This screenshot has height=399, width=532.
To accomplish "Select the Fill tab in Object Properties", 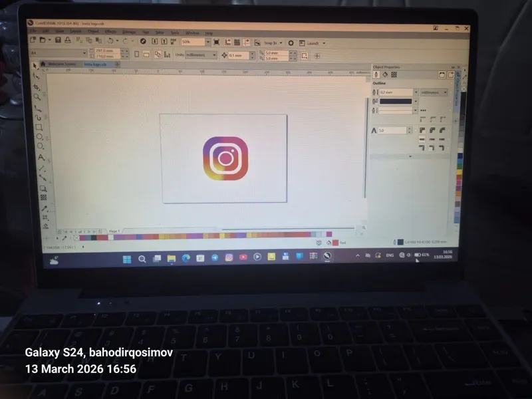I will coord(385,74).
